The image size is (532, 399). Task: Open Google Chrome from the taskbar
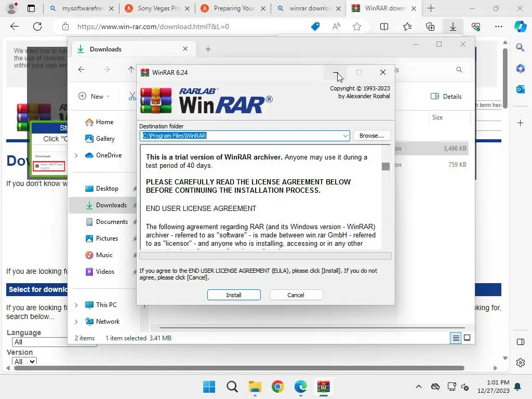tap(278, 387)
